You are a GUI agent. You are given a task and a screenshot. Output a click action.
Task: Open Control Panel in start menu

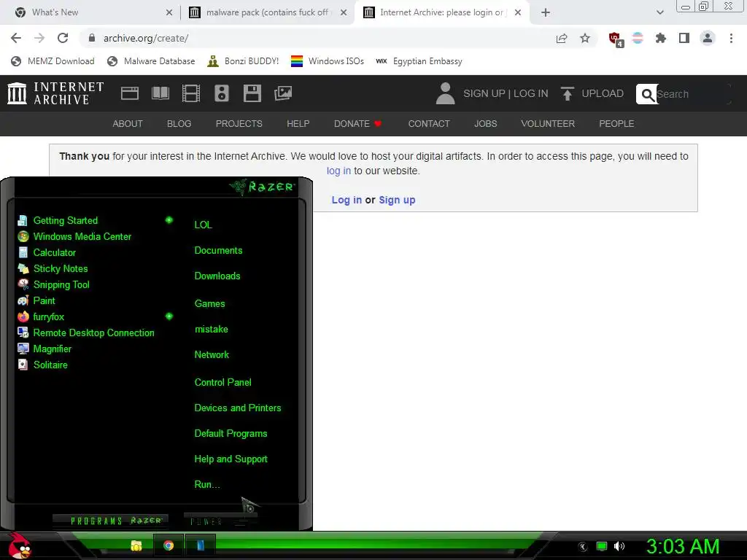(x=223, y=382)
